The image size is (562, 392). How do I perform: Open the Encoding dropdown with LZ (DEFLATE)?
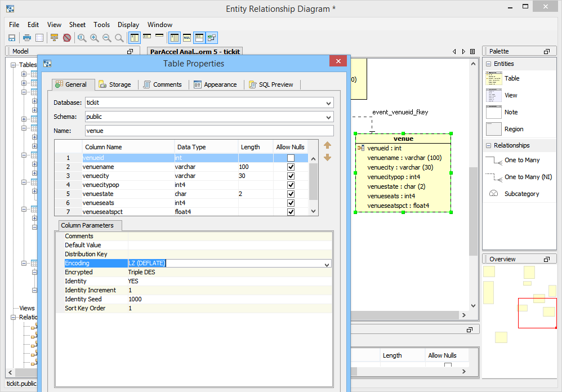coord(327,264)
